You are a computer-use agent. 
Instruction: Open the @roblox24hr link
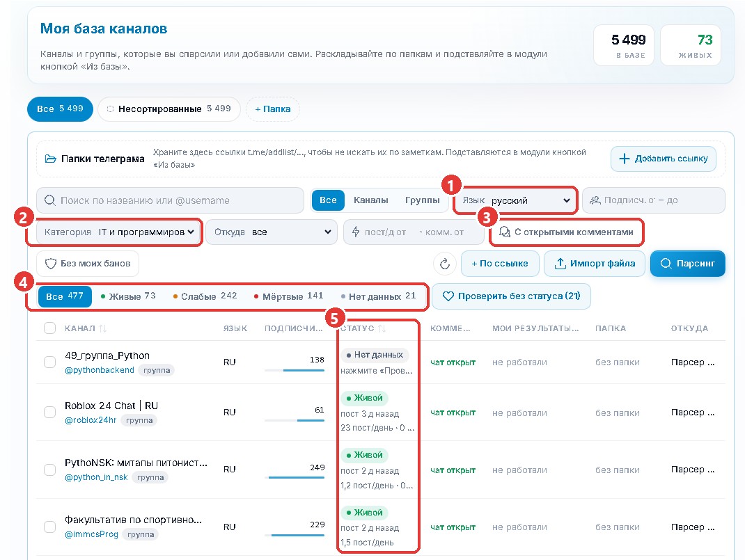pyautogui.click(x=91, y=420)
